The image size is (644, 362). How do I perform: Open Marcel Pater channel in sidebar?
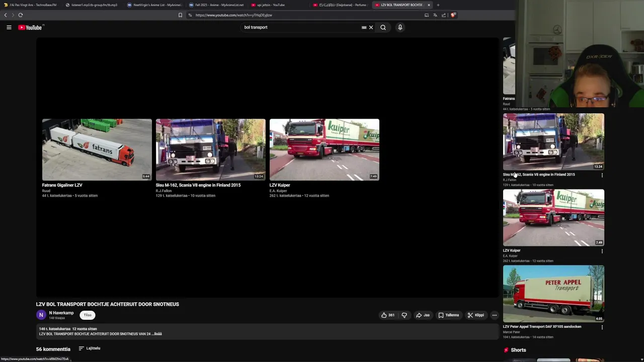click(512, 332)
